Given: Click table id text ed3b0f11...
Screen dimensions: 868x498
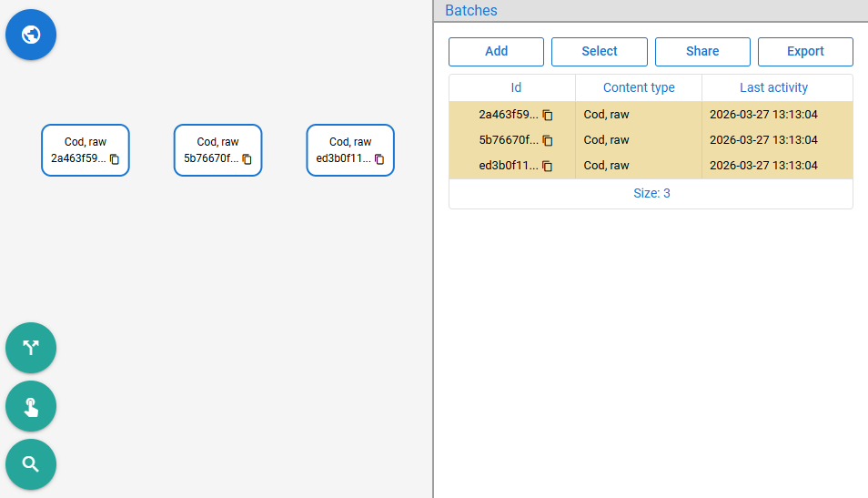Looking at the screenshot, I should [x=509, y=166].
